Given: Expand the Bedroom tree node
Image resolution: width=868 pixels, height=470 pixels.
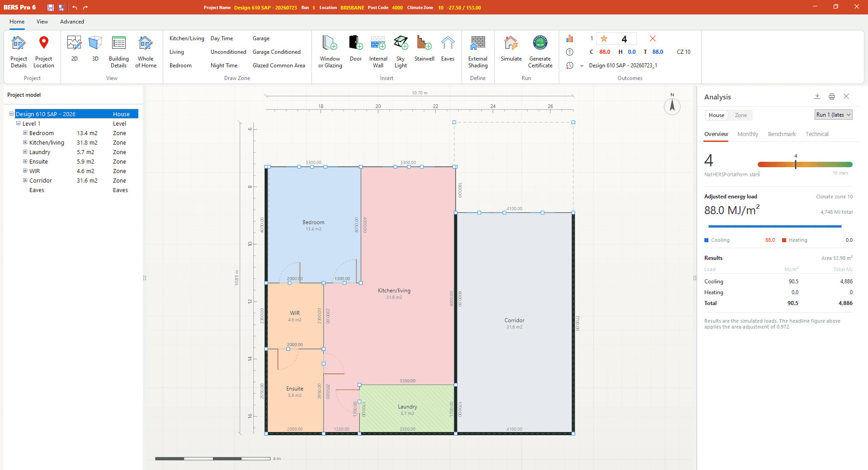Looking at the screenshot, I should tap(25, 133).
